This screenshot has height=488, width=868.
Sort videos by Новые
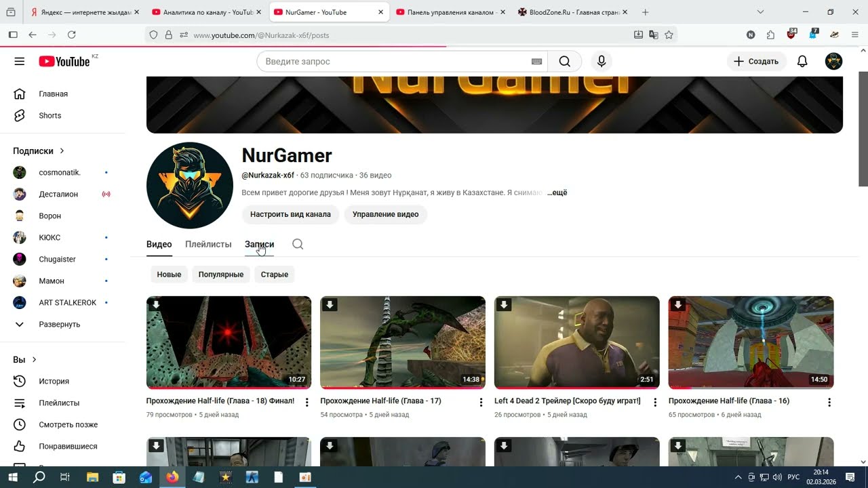point(169,274)
